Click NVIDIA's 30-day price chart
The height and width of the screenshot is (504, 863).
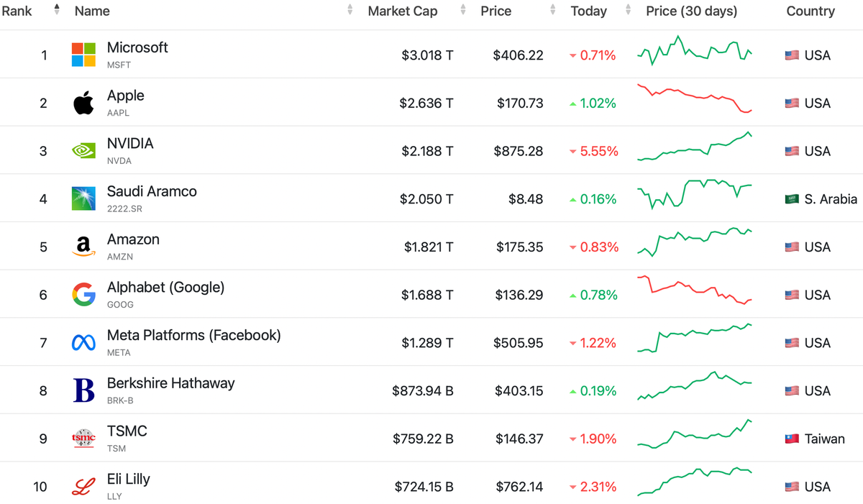tap(695, 147)
